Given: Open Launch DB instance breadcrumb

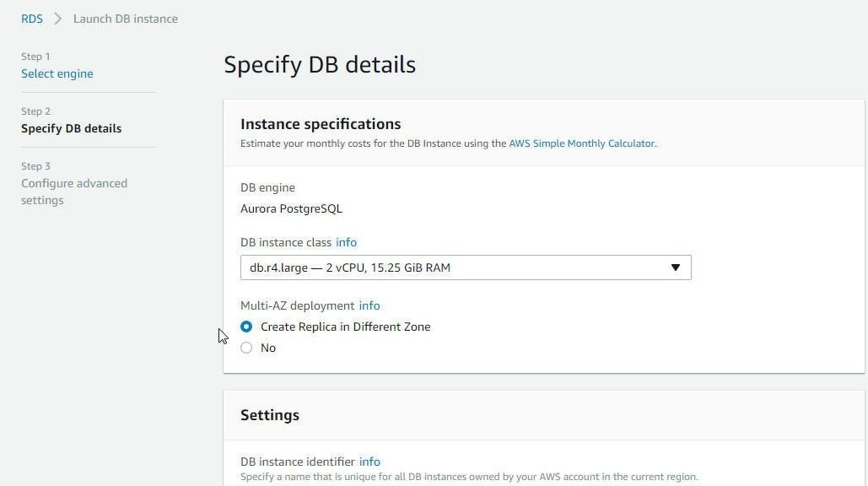Looking at the screenshot, I should [126, 19].
